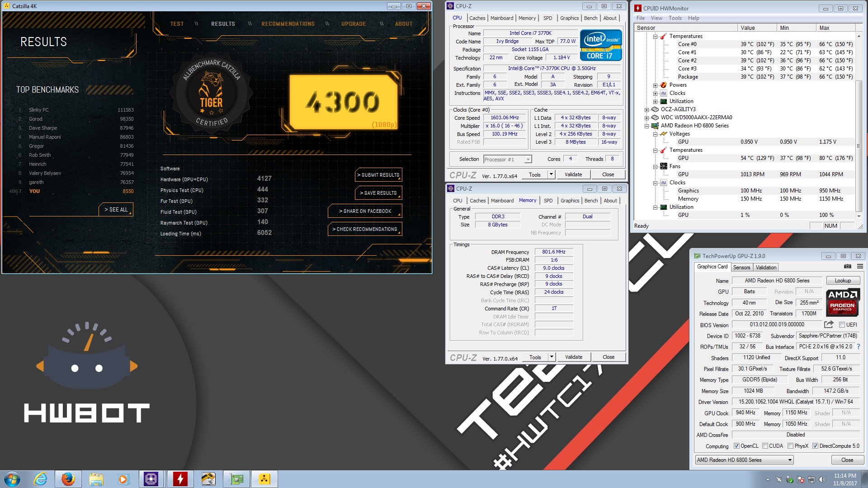Click the GPU-Z BIOS export share icon
Screen dimensions: 868x488
pyautogui.click(x=829, y=324)
